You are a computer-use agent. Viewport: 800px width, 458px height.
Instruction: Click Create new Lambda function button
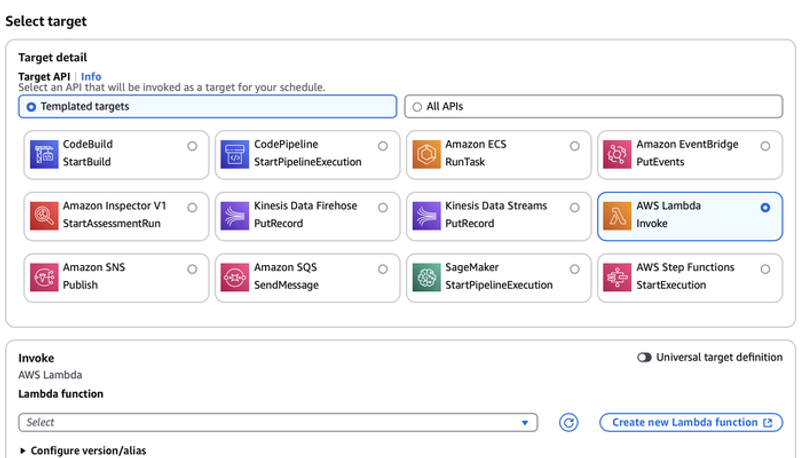691,422
